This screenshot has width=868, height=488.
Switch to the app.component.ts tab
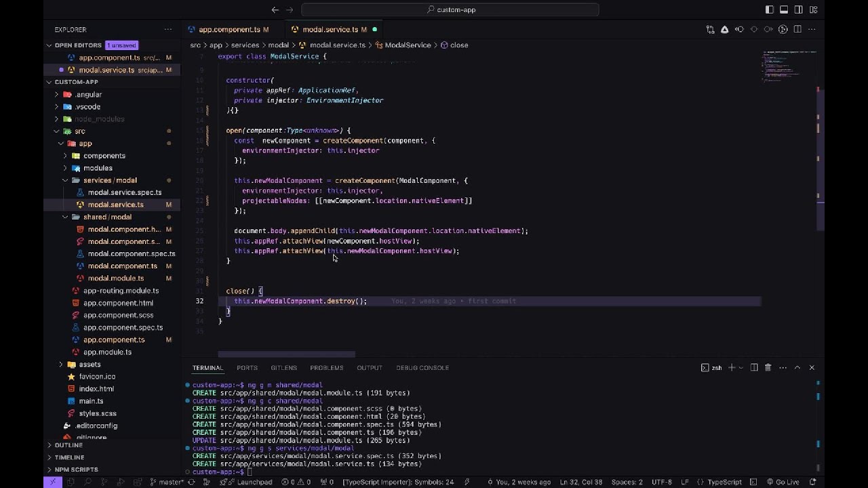(x=229, y=30)
